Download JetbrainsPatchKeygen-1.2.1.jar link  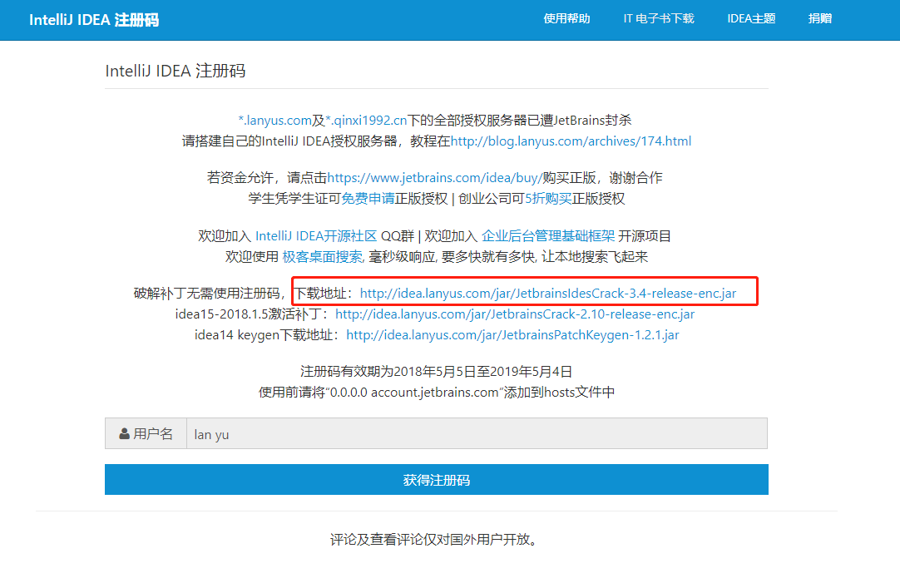(x=512, y=335)
